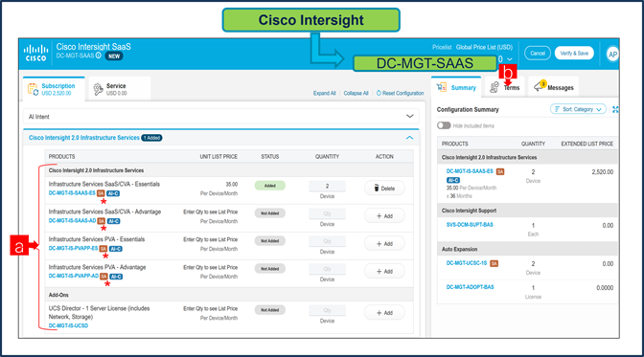Click the Summary cart icon
The image size is (644, 357).
442,87
